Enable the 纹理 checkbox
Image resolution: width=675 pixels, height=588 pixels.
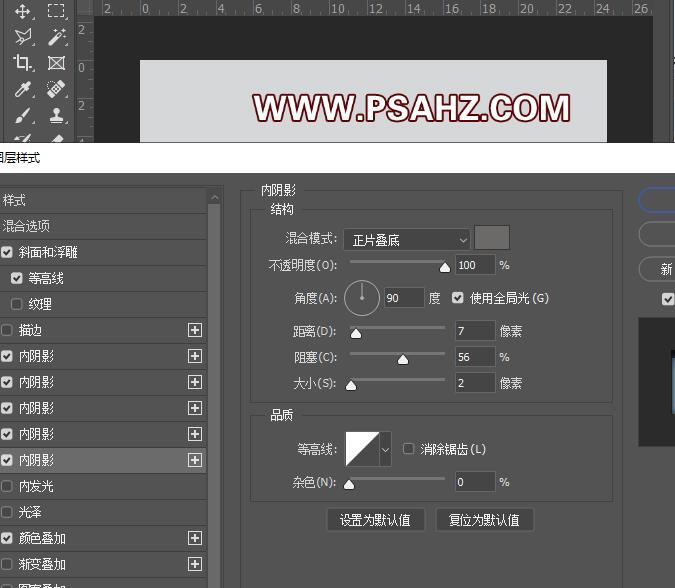(16, 304)
